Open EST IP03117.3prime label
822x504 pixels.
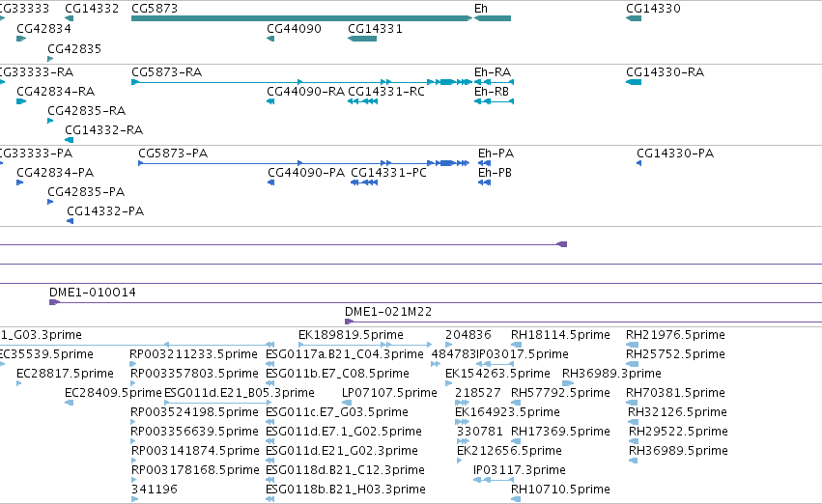click(520, 470)
